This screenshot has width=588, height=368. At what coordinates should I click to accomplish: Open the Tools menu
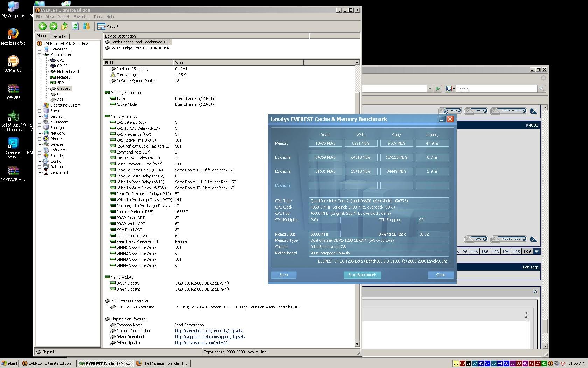point(98,17)
